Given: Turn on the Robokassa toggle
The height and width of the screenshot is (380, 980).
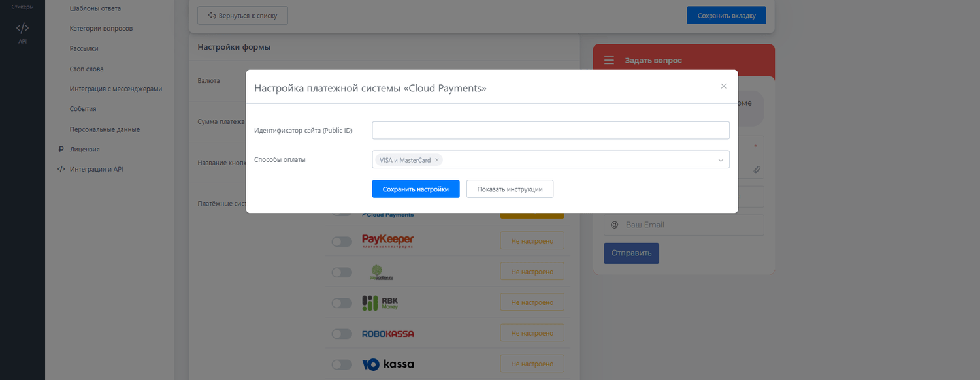Looking at the screenshot, I should (342, 334).
